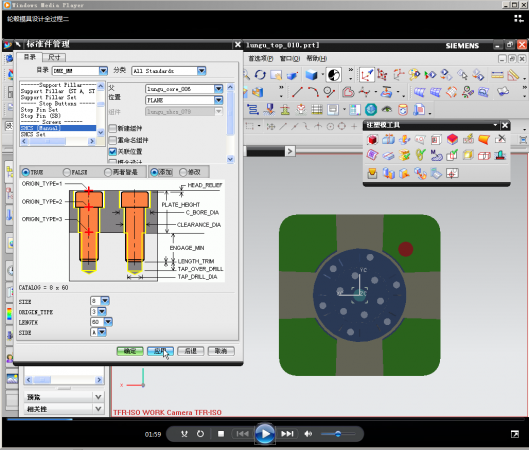
Task: Switch to the 尺寸 tab
Action: tap(54, 57)
